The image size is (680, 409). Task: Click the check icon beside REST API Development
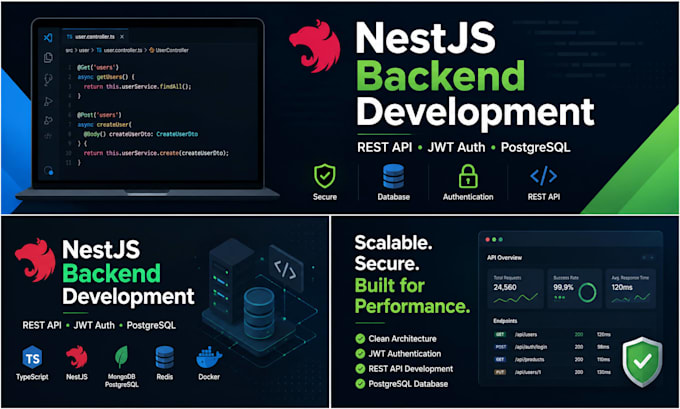[360, 369]
